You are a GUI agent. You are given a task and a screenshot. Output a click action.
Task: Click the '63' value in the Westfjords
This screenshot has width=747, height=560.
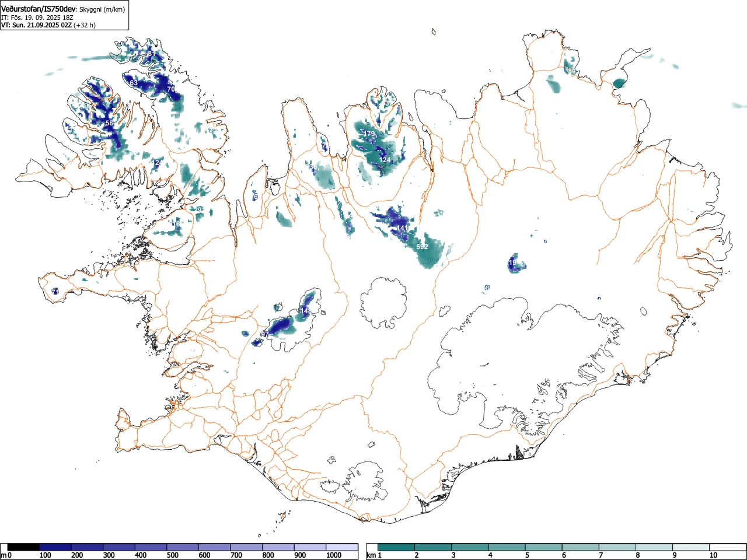(134, 83)
